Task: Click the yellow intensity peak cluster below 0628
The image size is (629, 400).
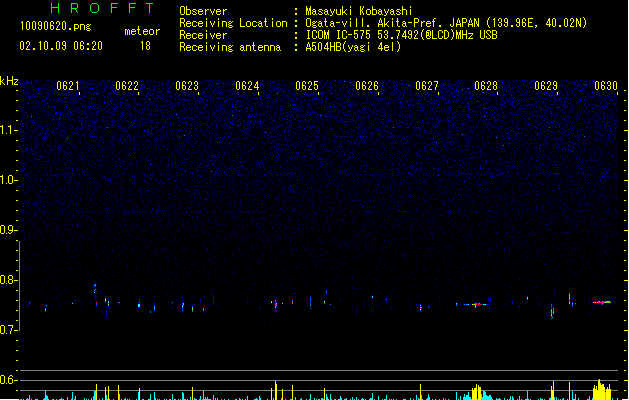Action: 477,392
